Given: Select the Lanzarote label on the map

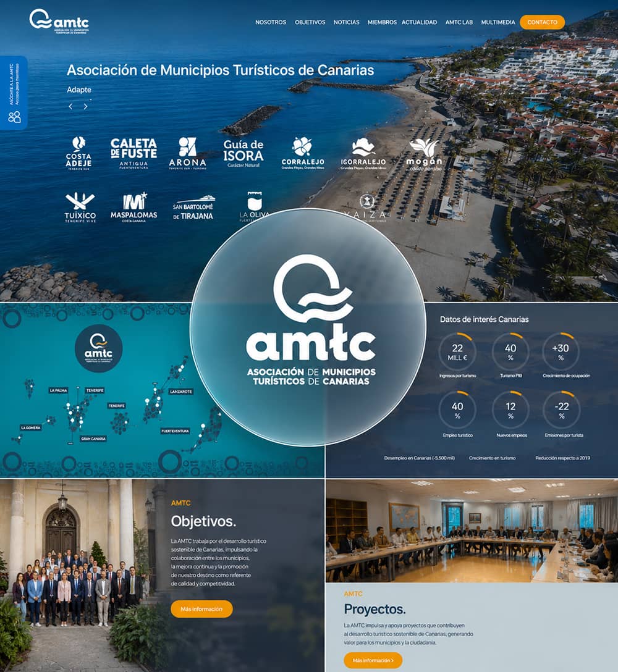Looking at the screenshot, I should (x=181, y=392).
